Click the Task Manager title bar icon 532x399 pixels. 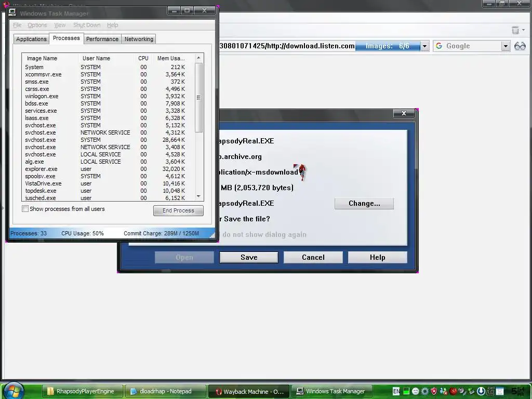tap(12, 13)
